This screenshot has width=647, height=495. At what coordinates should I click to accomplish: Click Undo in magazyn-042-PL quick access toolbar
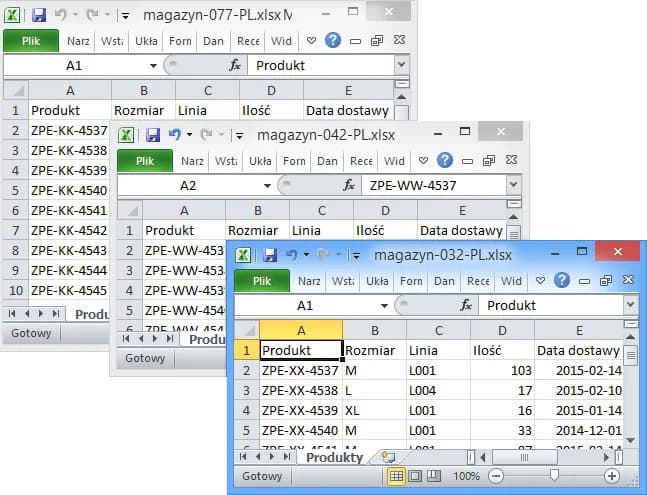tap(175, 134)
